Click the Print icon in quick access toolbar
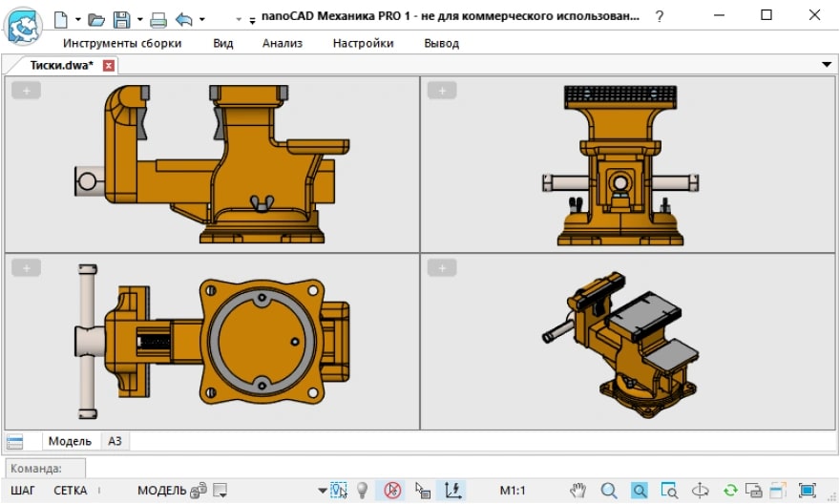 [x=158, y=18]
